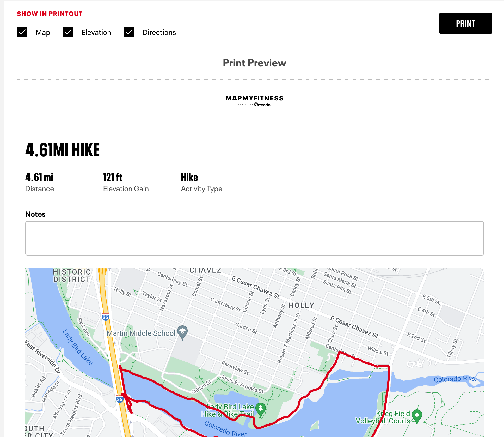This screenshot has height=437, width=504.
Task: Click the Map checkbox label text
Action: [43, 32]
